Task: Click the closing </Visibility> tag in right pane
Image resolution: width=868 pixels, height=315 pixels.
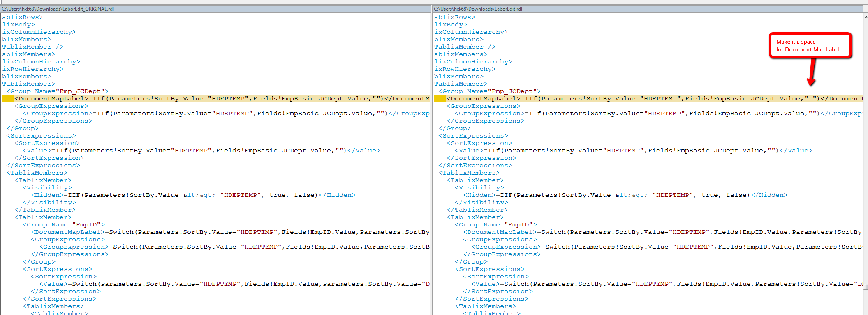Action: coord(481,202)
